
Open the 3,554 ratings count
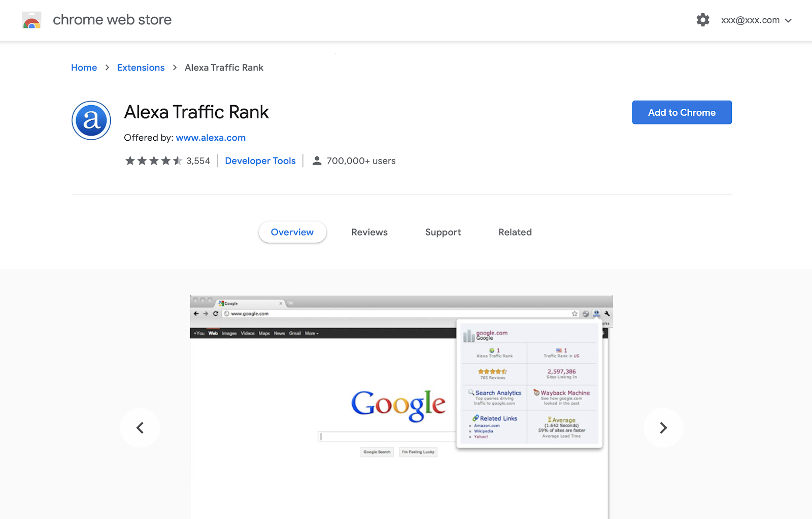click(198, 161)
